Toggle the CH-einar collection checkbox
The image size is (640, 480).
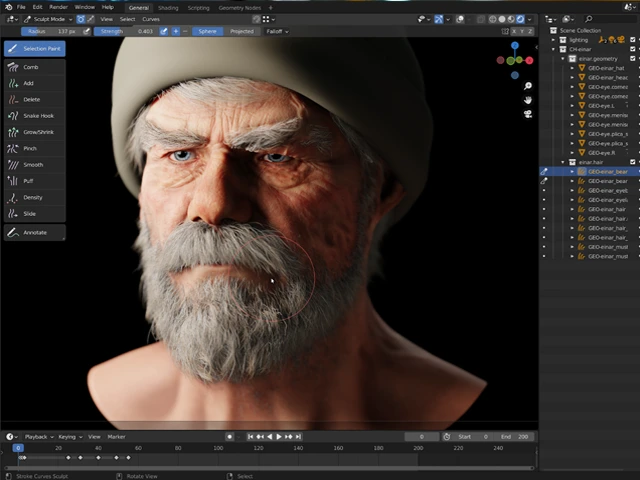[633, 49]
